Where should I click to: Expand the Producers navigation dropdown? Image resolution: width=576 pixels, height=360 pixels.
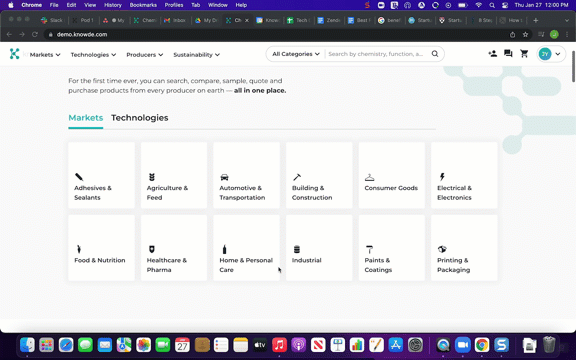tap(145, 55)
